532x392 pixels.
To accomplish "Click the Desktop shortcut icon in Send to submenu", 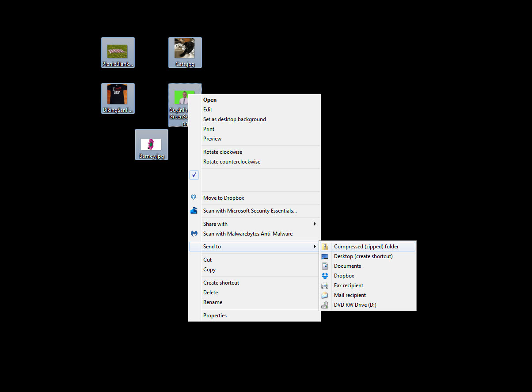I will [325, 256].
